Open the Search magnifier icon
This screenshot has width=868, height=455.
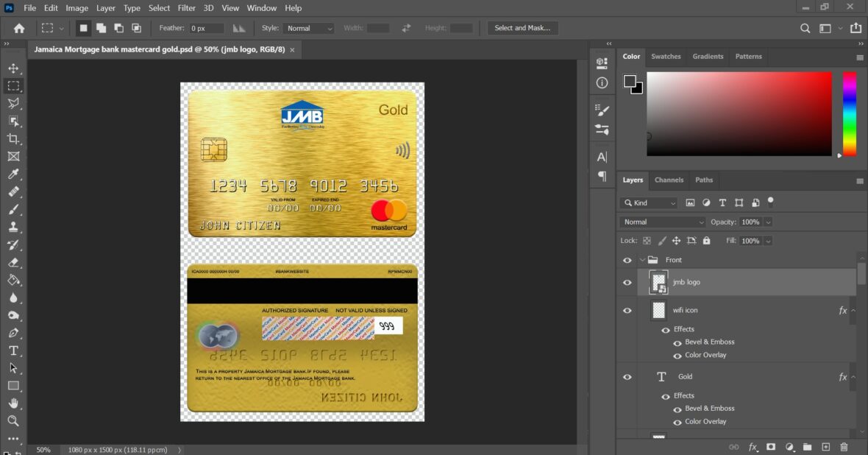pyautogui.click(x=805, y=28)
